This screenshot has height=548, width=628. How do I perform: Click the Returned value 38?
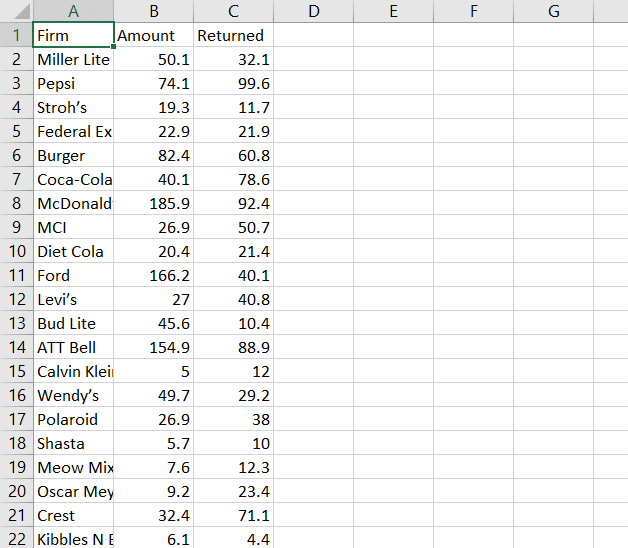[233, 419]
